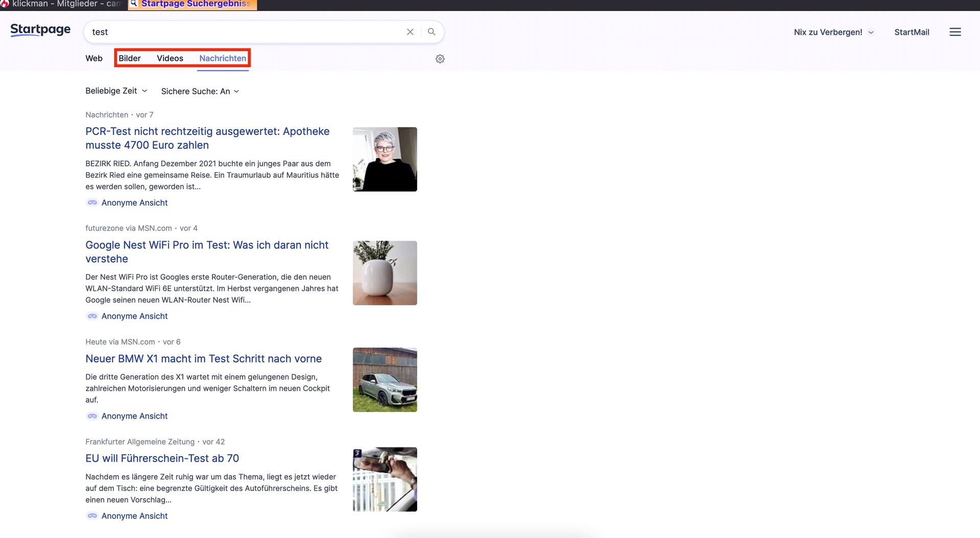The width and height of the screenshot is (980, 538).
Task: Expand the Nix zu Verbergen! menu
Action: pyautogui.click(x=833, y=32)
